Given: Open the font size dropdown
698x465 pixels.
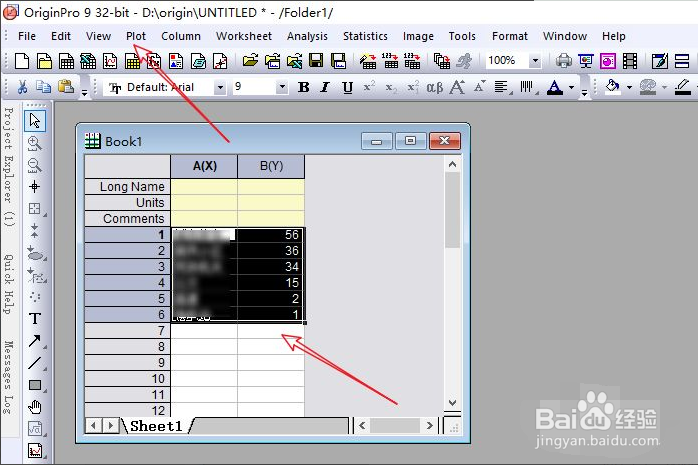Looking at the screenshot, I should (282, 87).
